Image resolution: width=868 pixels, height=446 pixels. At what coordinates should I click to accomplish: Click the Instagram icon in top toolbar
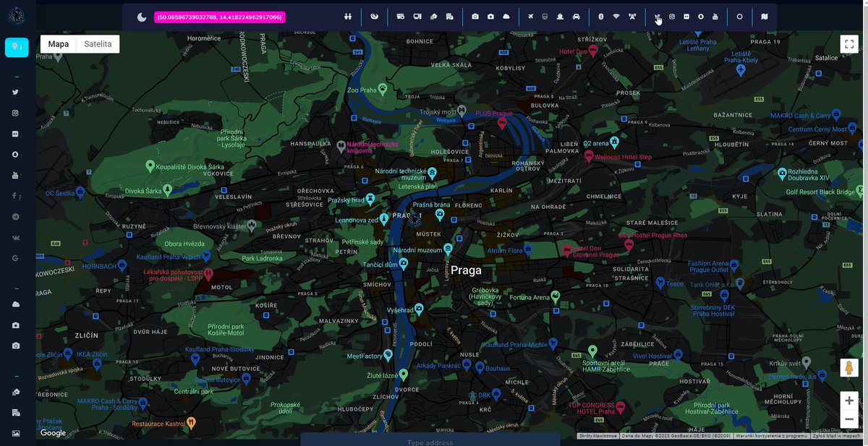(x=672, y=17)
